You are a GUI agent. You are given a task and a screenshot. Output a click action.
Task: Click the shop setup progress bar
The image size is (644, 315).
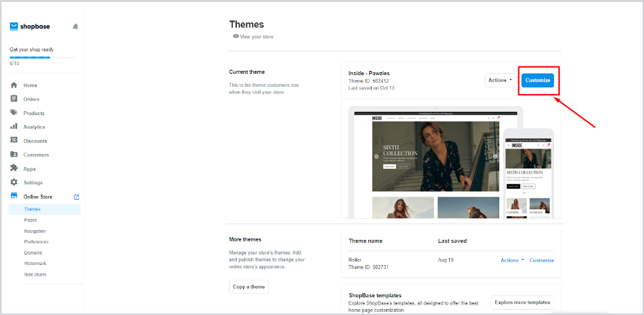pyautogui.click(x=43, y=57)
